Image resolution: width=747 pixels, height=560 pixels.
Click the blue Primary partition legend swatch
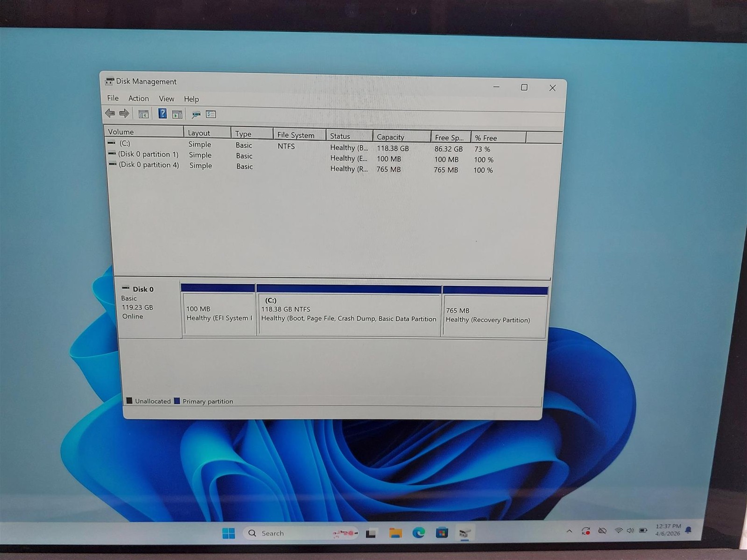[177, 400]
